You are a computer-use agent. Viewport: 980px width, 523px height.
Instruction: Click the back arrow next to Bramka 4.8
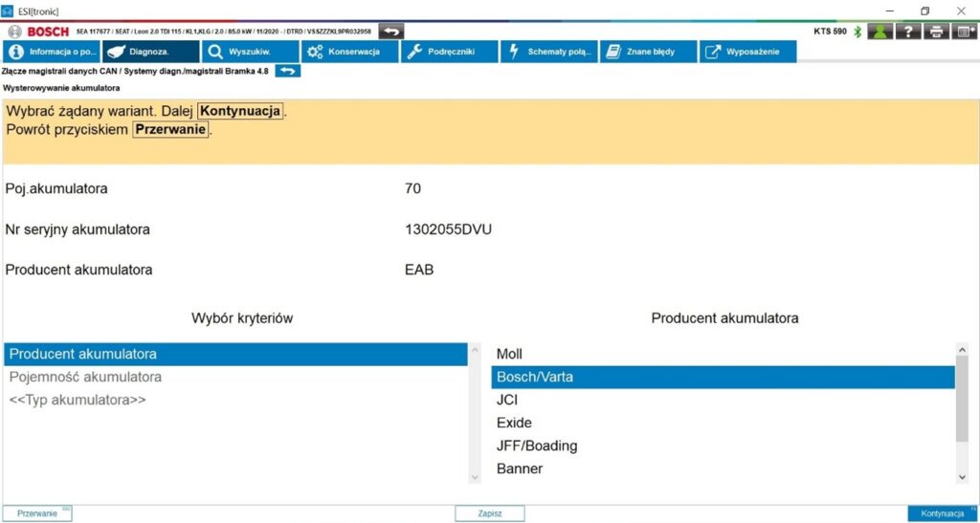click(287, 71)
